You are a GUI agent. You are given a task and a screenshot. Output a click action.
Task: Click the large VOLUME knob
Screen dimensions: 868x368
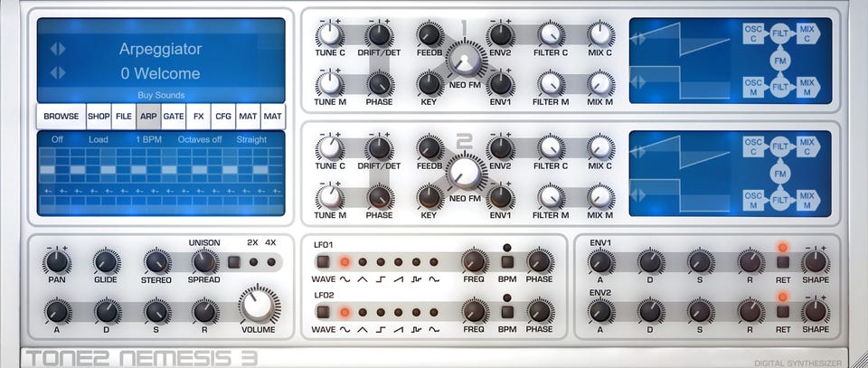258,305
